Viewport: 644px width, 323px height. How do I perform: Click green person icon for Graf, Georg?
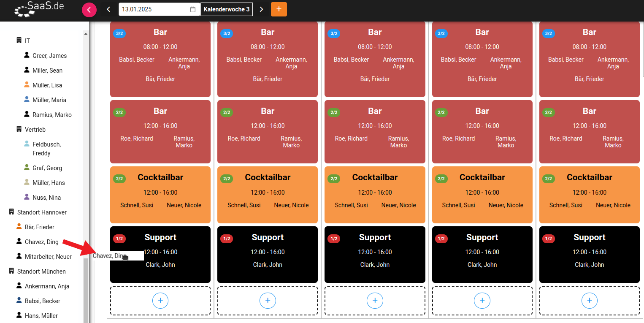(27, 168)
